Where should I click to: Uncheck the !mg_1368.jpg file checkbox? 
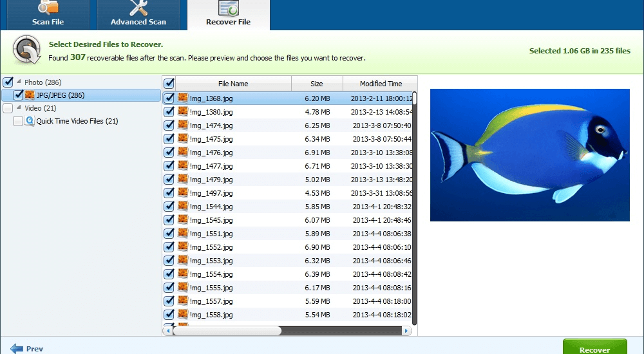click(x=169, y=98)
